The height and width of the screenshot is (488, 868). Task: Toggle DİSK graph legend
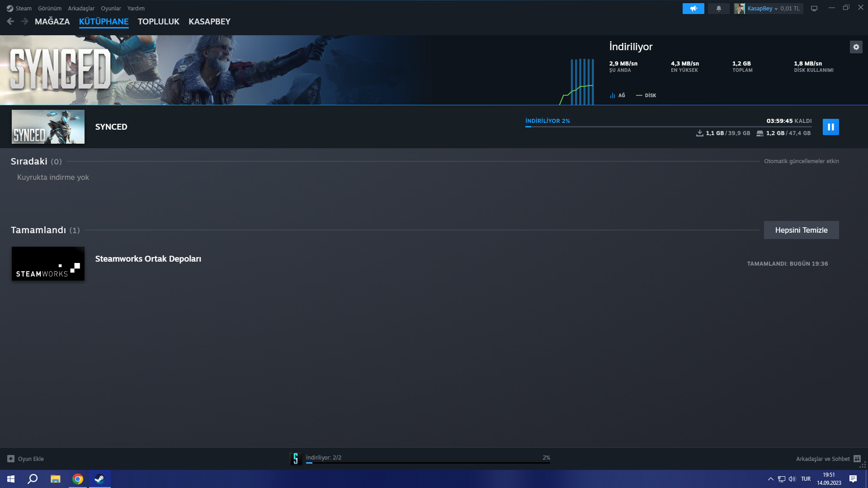(x=646, y=95)
